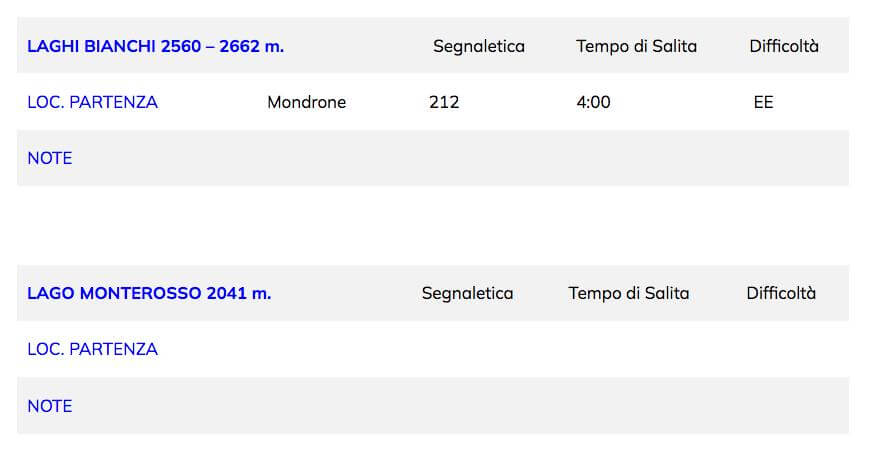Click Segnaletica header in Lago Monterosso table
Screen dimensions: 885x453
[467, 293]
